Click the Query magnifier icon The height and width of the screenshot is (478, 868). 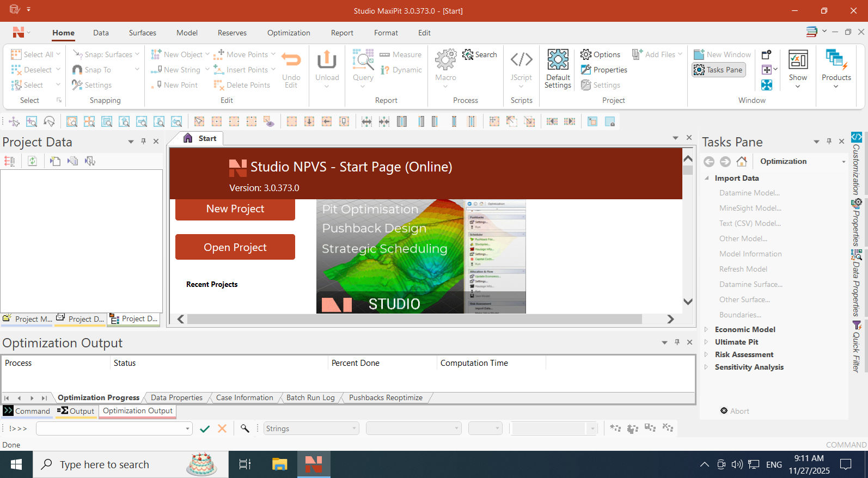[x=363, y=59]
